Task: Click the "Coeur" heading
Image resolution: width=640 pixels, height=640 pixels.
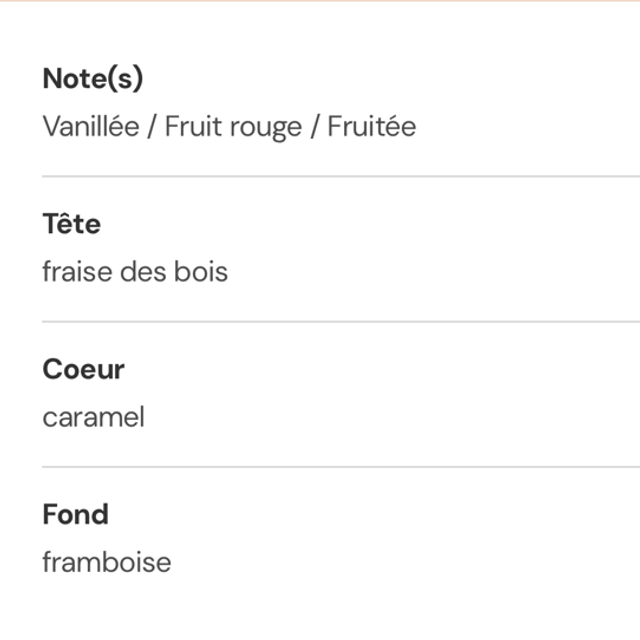Action: pyautogui.click(x=83, y=369)
